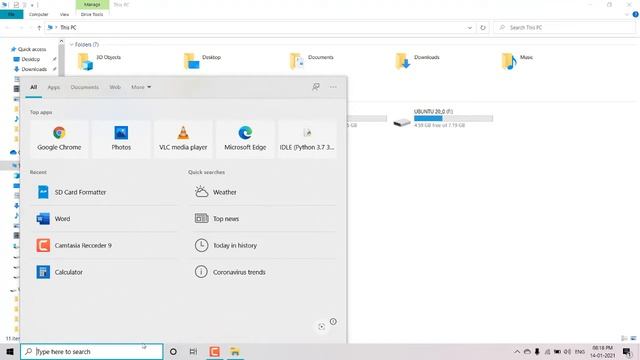640x360 pixels.
Task: Launch Microsoft Edge from Top apps
Action: (x=245, y=139)
